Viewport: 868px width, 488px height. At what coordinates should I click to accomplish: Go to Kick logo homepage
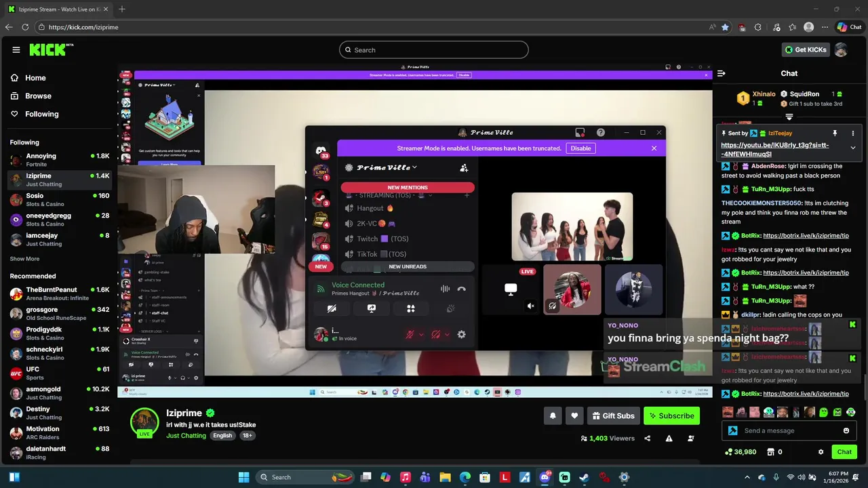[51, 49]
